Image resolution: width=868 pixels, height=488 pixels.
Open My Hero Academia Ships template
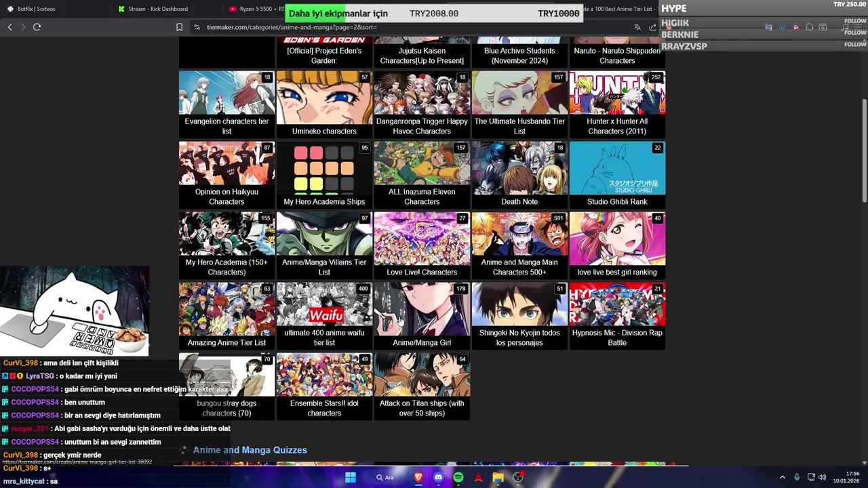pos(324,176)
